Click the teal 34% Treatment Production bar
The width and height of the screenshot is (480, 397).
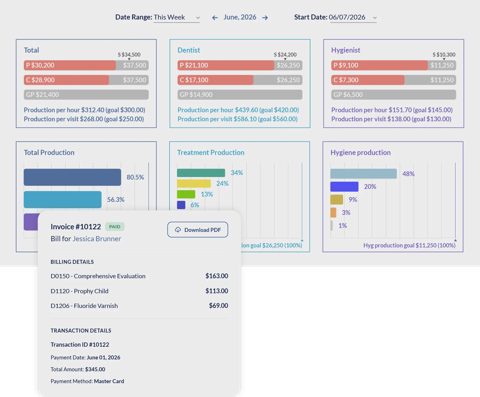pyautogui.click(x=201, y=173)
